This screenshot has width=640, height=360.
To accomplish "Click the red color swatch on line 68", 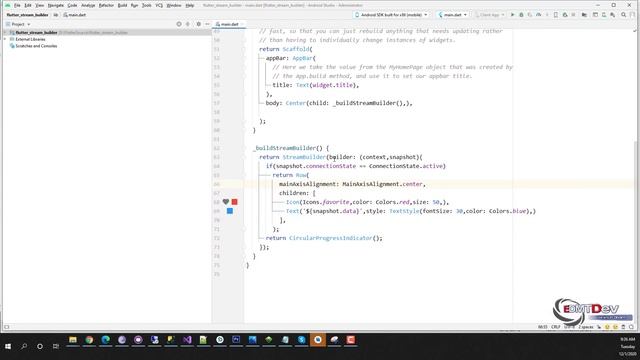I will click(234, 202).
